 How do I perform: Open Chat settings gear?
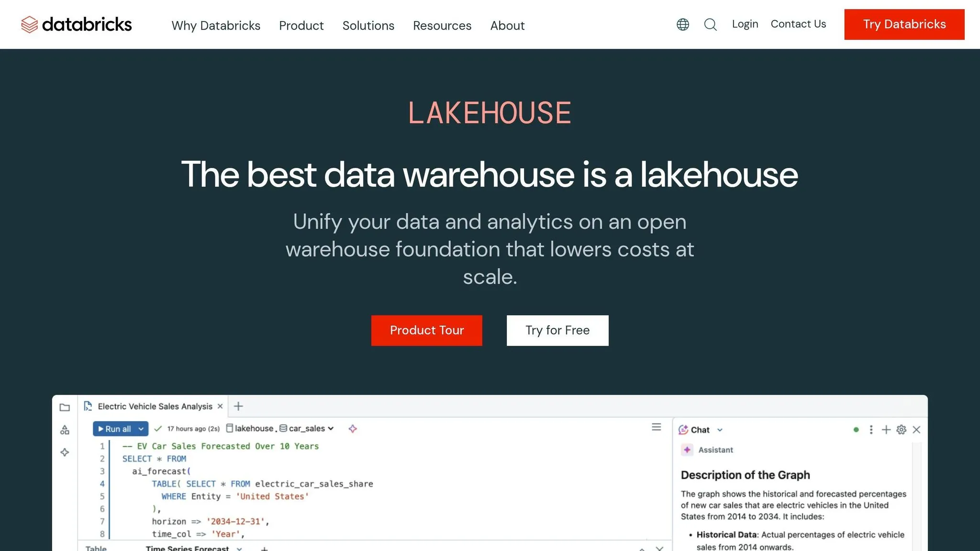[902, 430]
